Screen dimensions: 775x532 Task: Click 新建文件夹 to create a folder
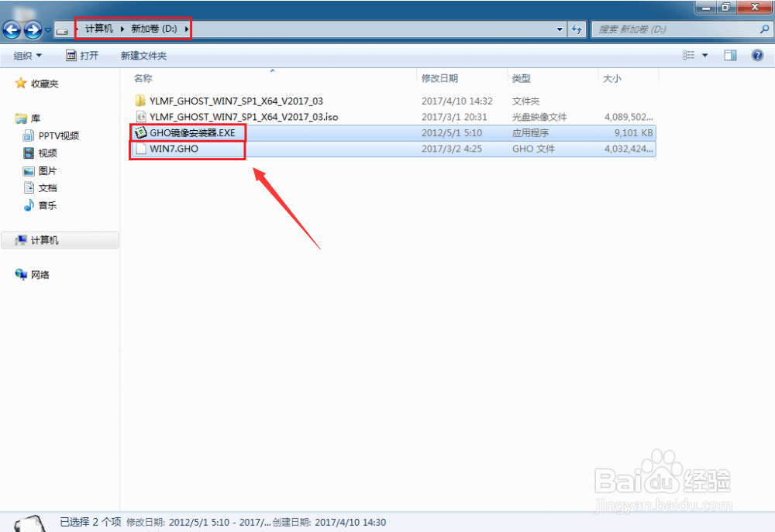click(x=144, y=56)
